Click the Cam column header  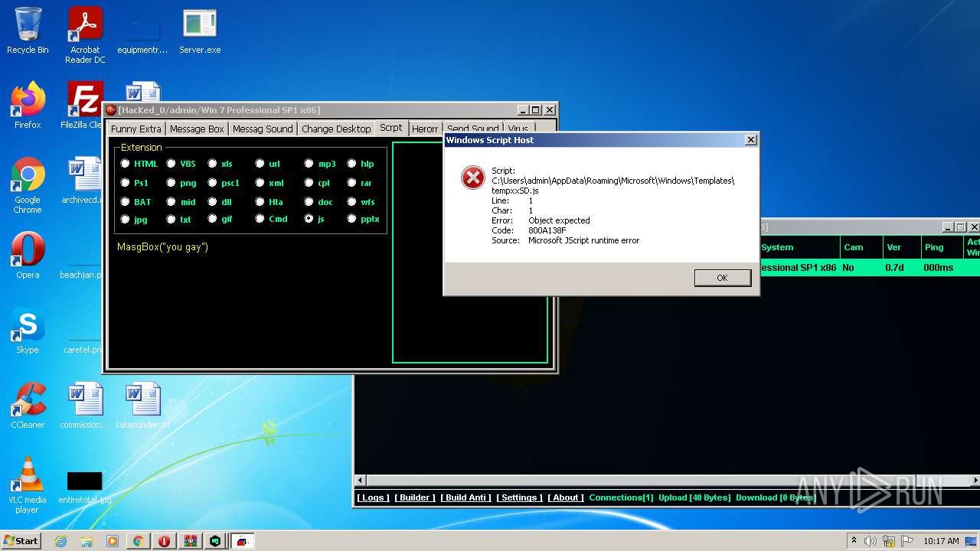[x=860, y=247]
